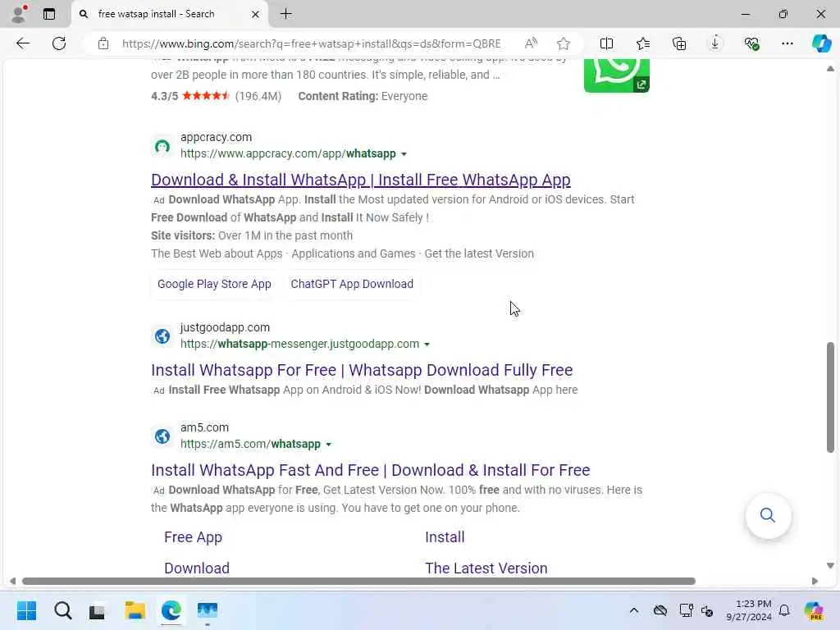Click justgoodapp.com globe favicon
840x630 pixels.
(x=162, y=336)
